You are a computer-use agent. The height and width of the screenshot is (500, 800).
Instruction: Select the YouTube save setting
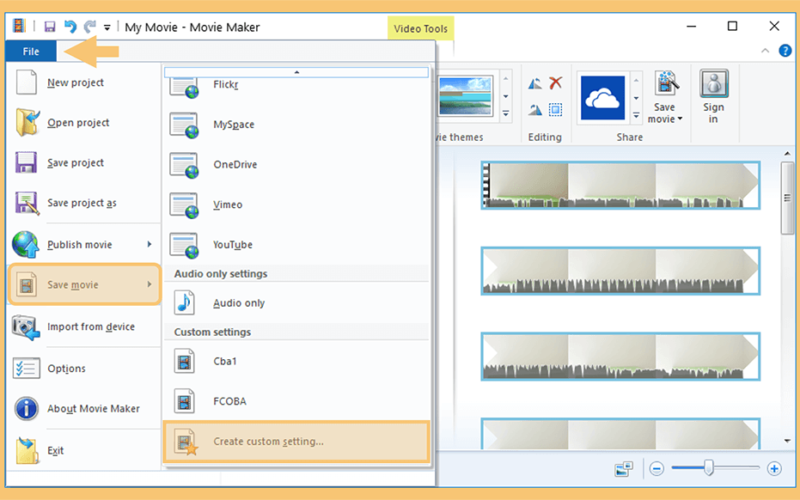pos(296,245)
